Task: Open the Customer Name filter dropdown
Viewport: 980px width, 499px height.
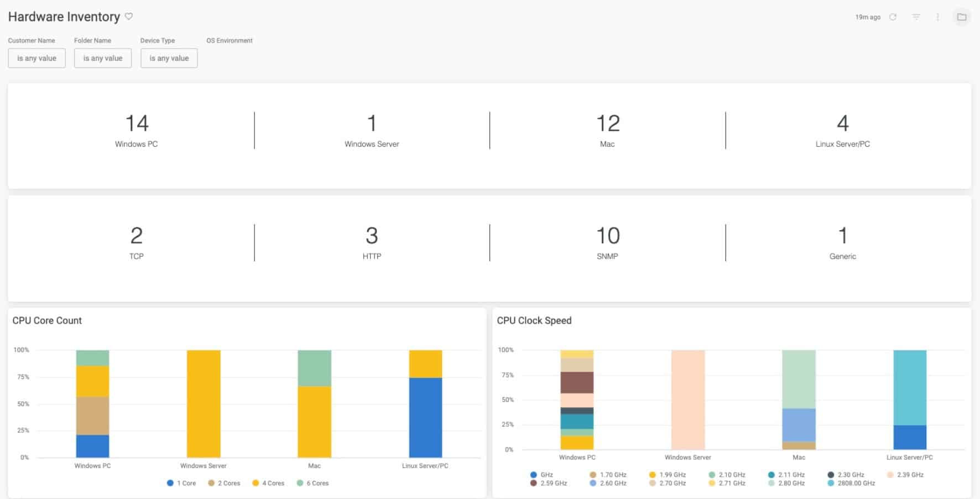Action: (x=37, y=58)
